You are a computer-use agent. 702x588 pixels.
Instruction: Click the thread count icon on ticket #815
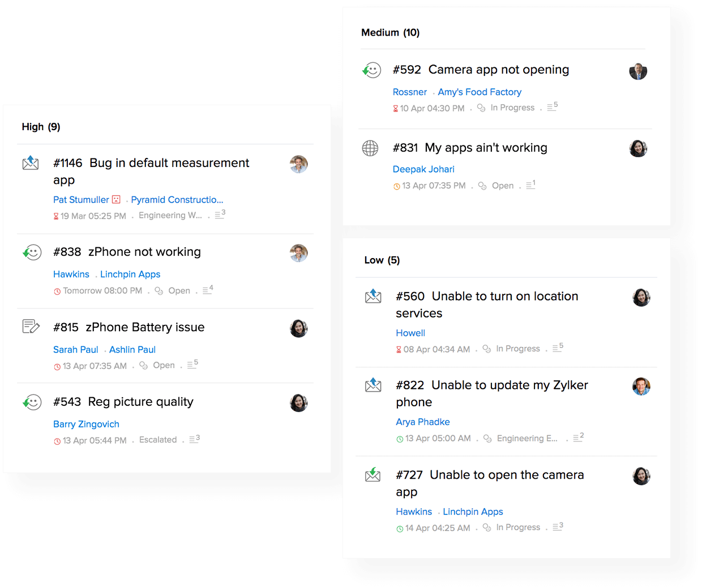(x=192, y=364)
